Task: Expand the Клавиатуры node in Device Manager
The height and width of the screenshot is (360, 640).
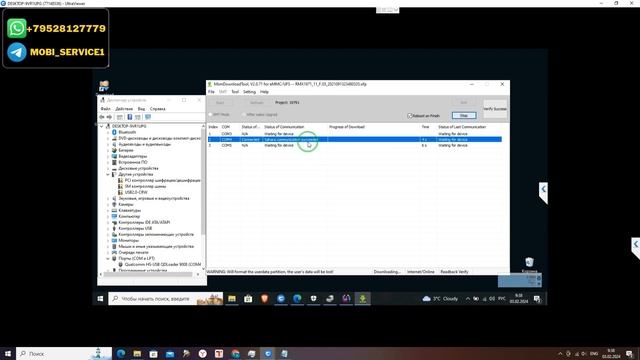Action: click(x=108, y=210)
